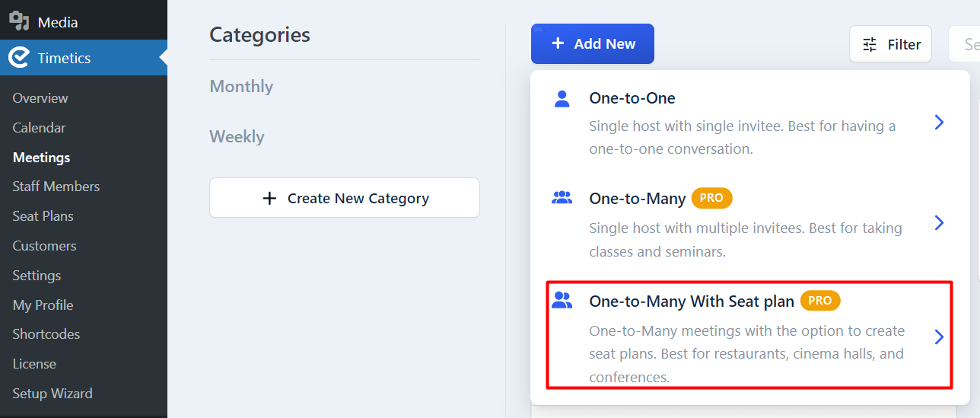Image resolution: width=980 pixels, height=418 pixels.
Task: Select the Monthly category
Action: [x=241, y=87]
